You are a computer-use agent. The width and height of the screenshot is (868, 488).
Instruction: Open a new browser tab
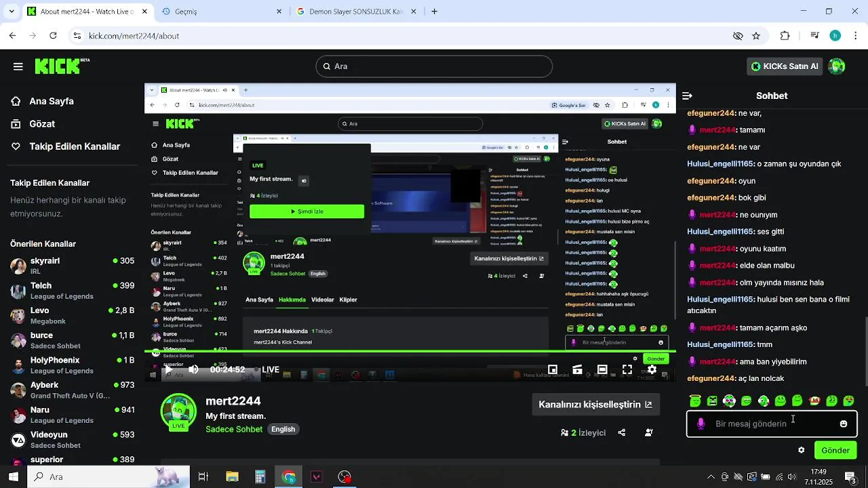(434, 12)
